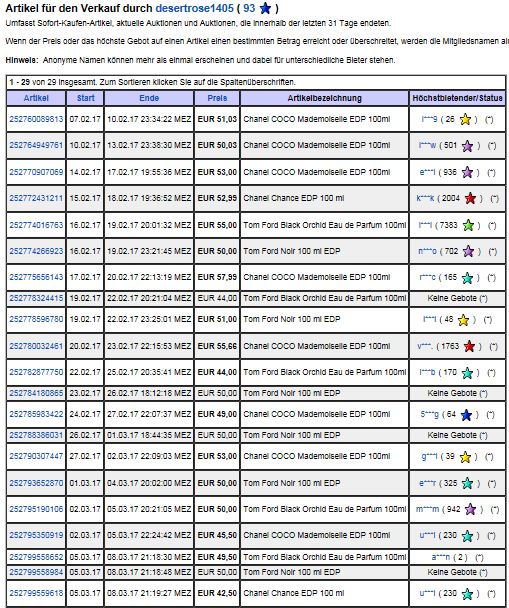This screenshot has width=509, height=608.
Task: Click turquoise star of bidder with 165 feedback
Action: (x=468, y=278)
